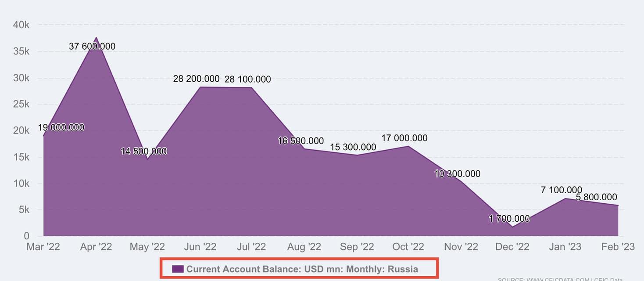644x281 pixels.
Task: Select the 28 200.000 data label
Action: click(196, 79)
